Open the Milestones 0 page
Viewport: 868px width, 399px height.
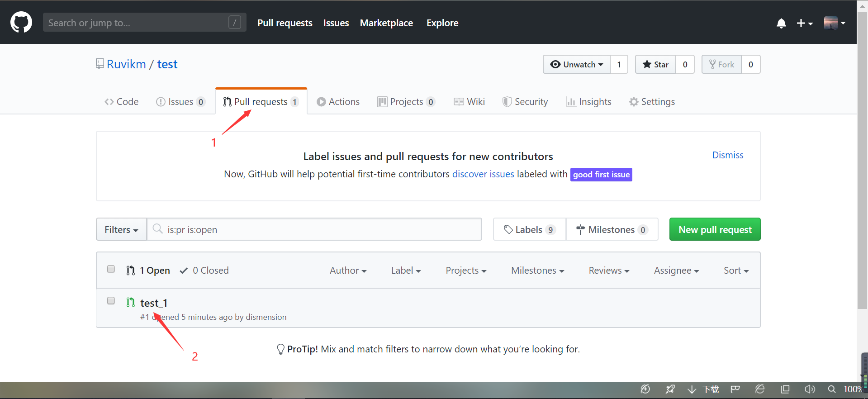[x=612, y=229]
